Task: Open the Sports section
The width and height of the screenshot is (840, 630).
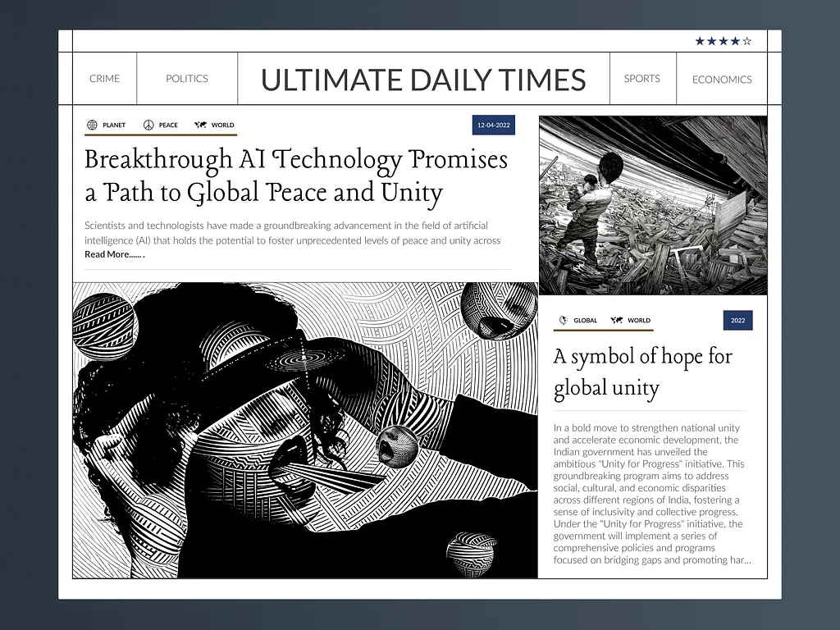Action: 641,79
